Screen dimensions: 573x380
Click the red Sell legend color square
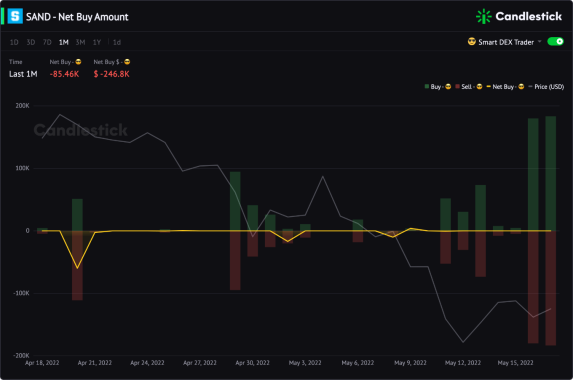point(458,87)
